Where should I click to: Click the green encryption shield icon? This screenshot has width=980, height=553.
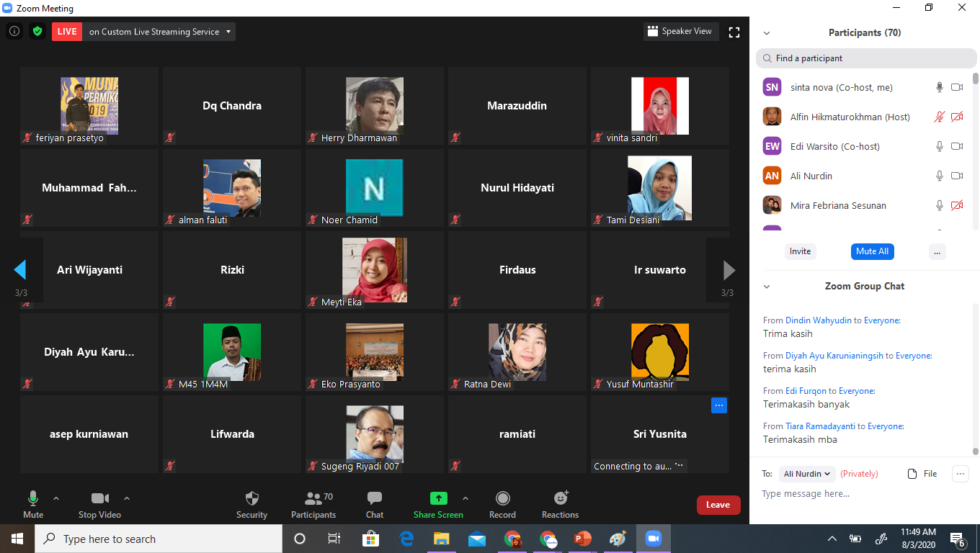pos(37,32)
